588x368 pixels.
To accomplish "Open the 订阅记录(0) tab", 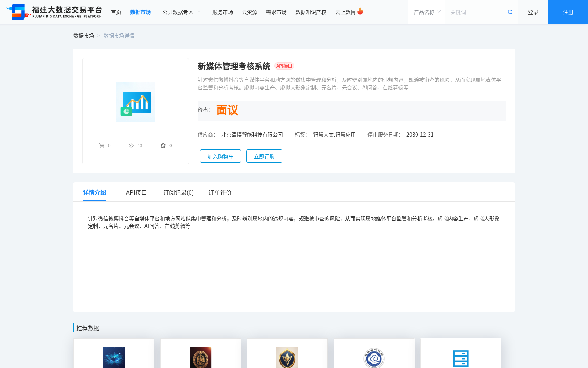I will tap(178, 192).
